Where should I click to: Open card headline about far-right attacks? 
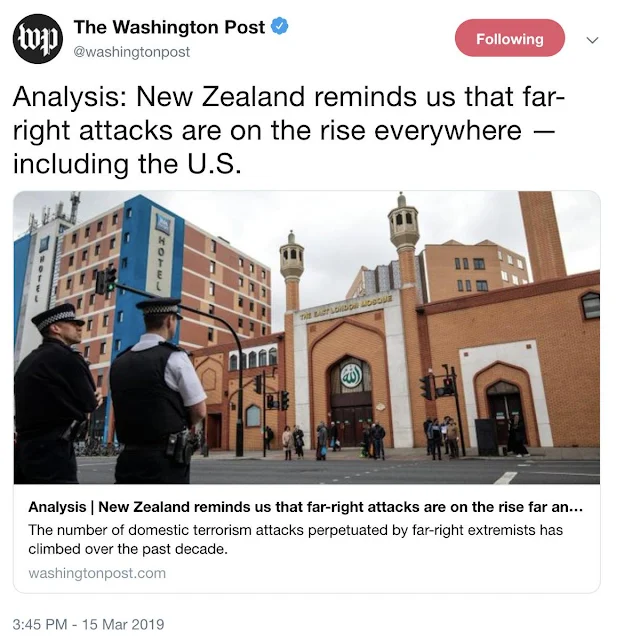(x=305, y=507)
